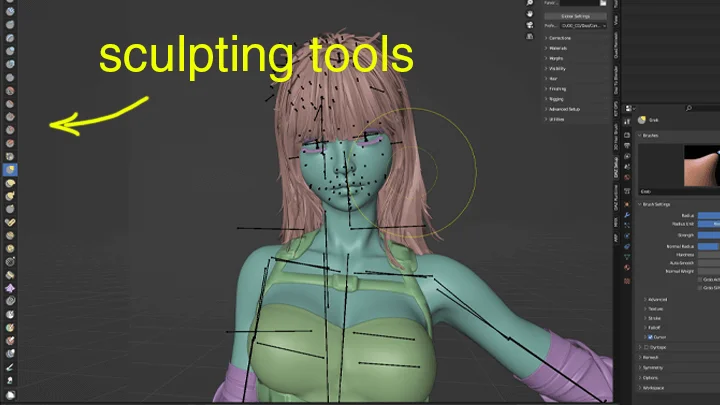Toggle the Grab Silhouette checkbox
The height and width of the screenshot is (405, 720).
(x=701, y=288)
